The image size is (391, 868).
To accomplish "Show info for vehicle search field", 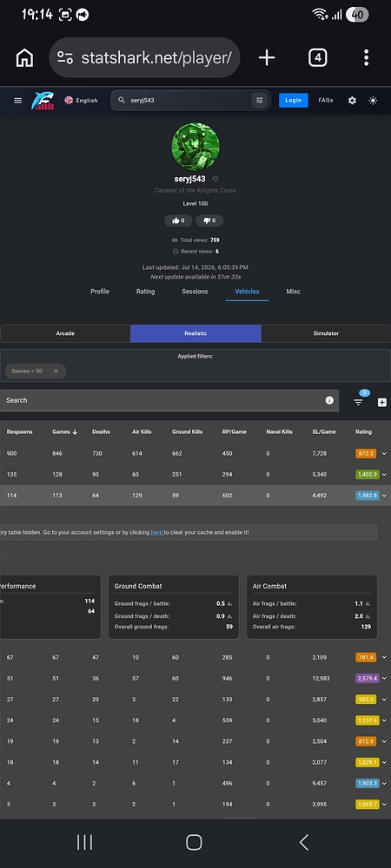I will [x=329, y=400].
